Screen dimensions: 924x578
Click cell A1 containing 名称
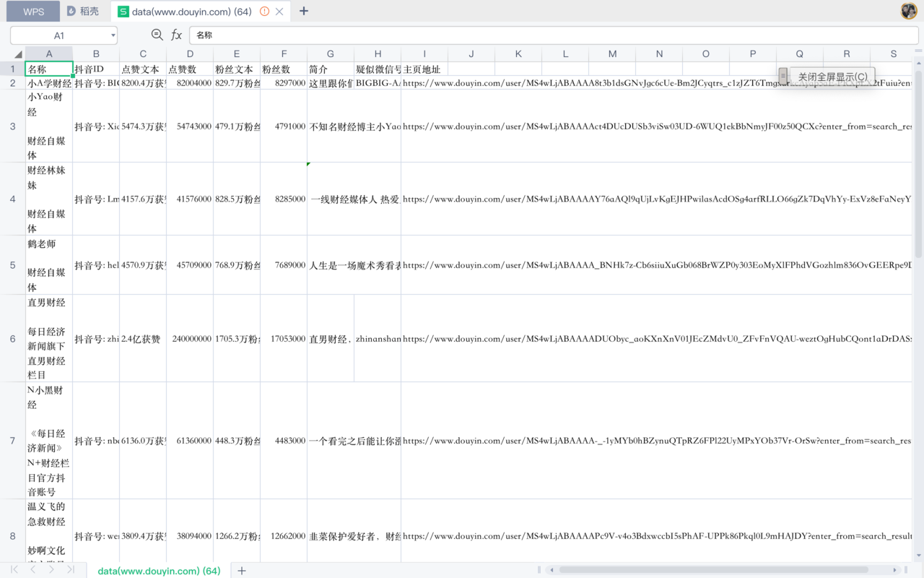[x=49, y=69]
